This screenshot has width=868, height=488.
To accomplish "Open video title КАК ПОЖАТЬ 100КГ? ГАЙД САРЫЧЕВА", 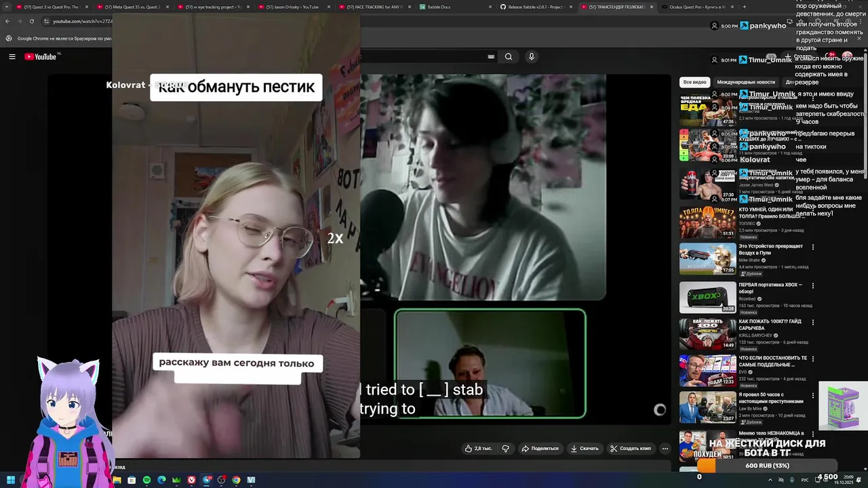I will pos(770,325).
